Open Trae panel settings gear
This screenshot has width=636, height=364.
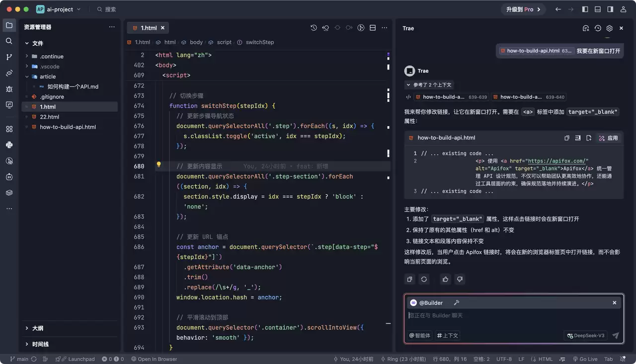pos(610,28)
